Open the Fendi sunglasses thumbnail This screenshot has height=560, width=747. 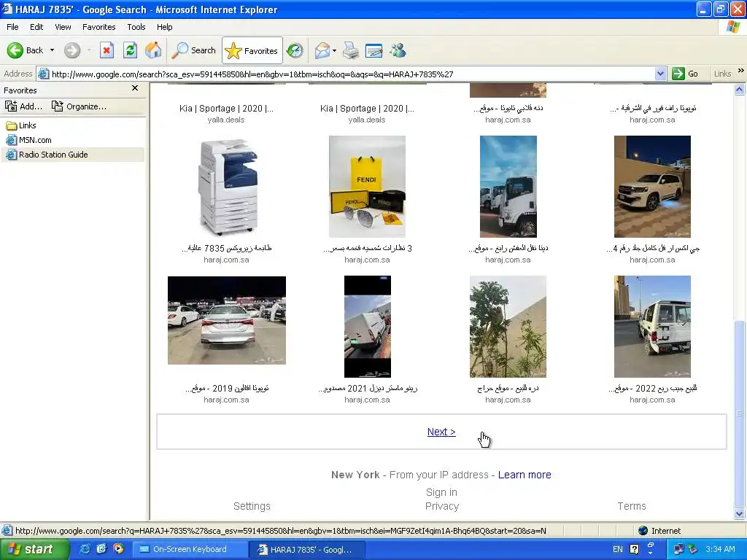pyautogui.click(x=368, y=187)
